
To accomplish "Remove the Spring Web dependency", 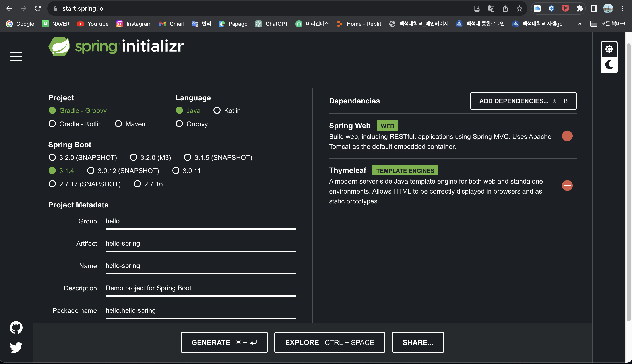I will coord(567,136).
